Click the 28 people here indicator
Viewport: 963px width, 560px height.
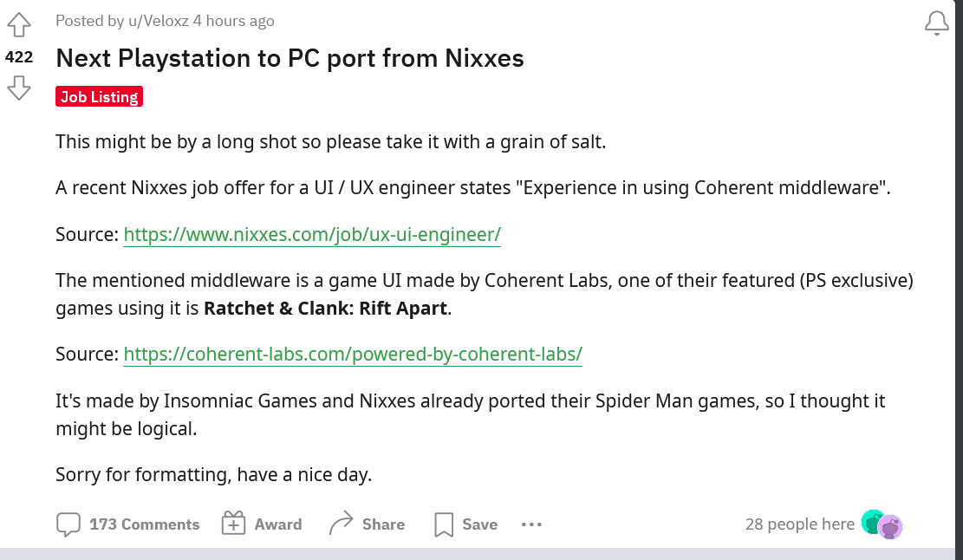pos(800,524)
